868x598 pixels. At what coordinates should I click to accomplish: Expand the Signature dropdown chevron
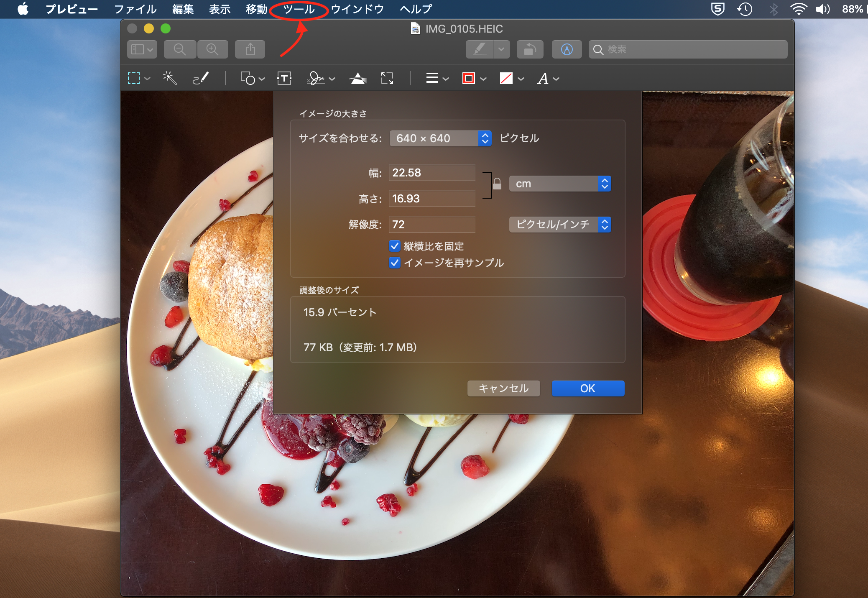point(332,79)
